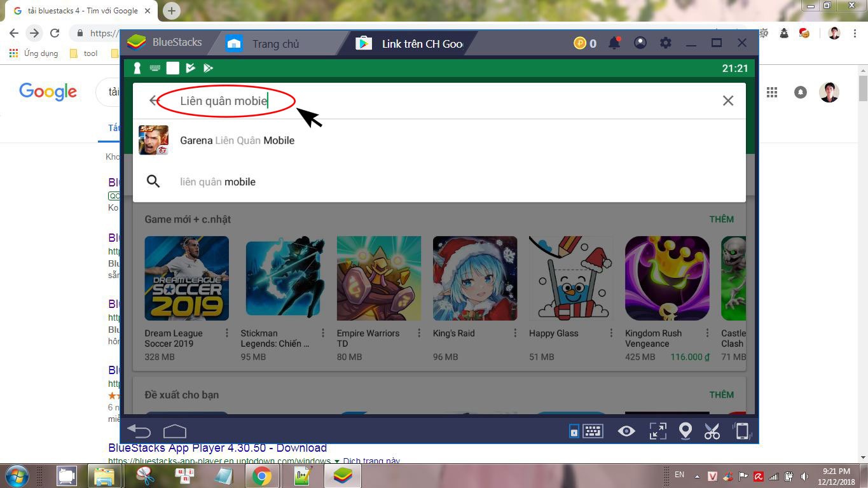This screenshot has width=868, height=488.
Task: Click the scissors screenshot icon in BlueStacks
Action: click(x=712, y=431)
